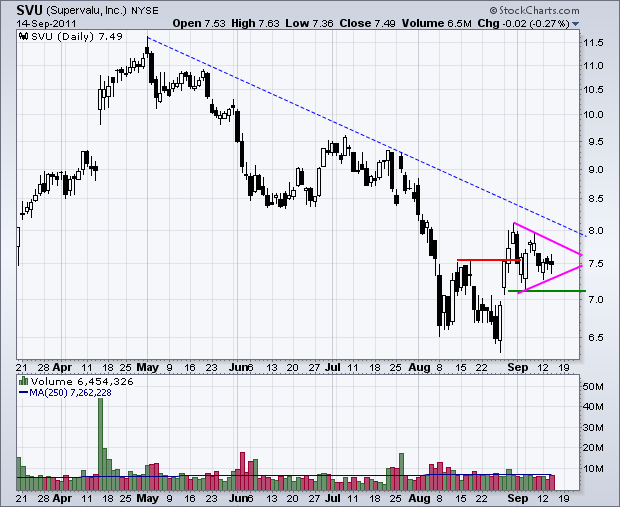Screen dimensions: 620x507
Task: Click the Apr label on price chart axis
Action: click(62, 367)
